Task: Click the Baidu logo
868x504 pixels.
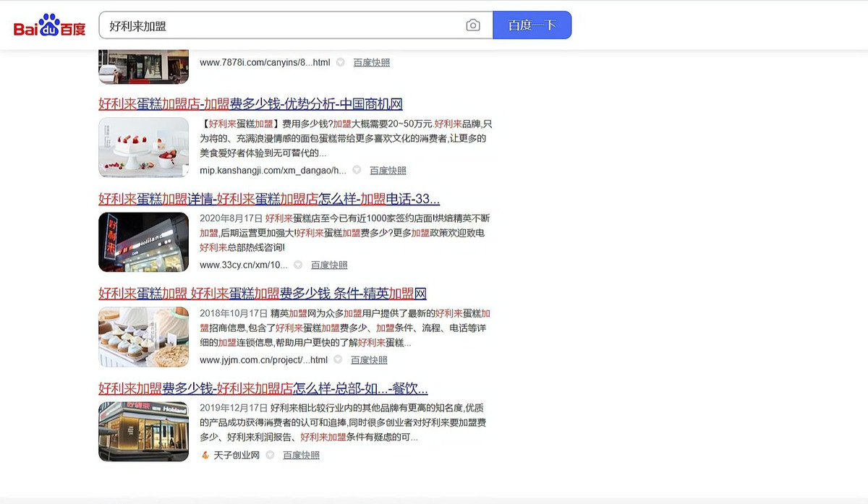Action: coord(48,24)
